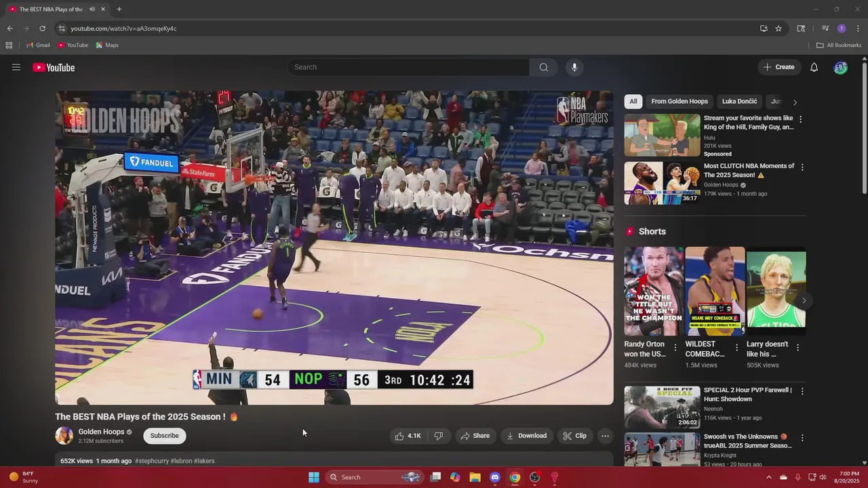Open Chrome profile T avatar

(x=842, y=28)
